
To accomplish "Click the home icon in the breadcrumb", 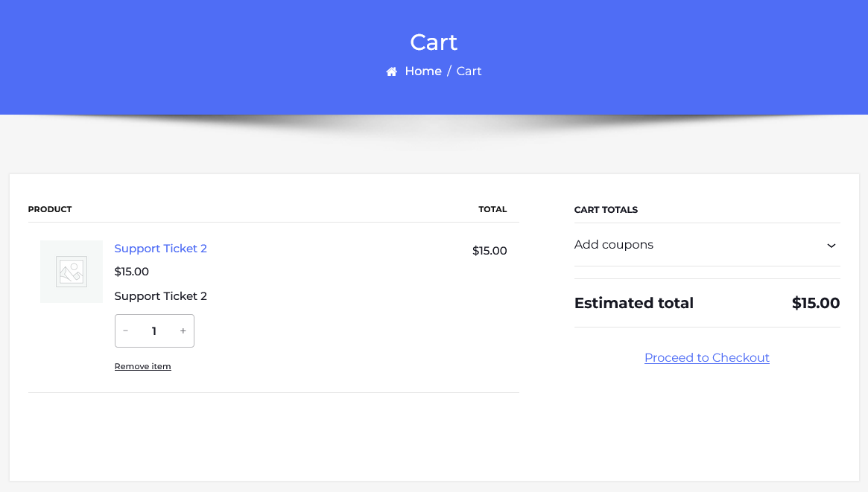I will point(391,71).
